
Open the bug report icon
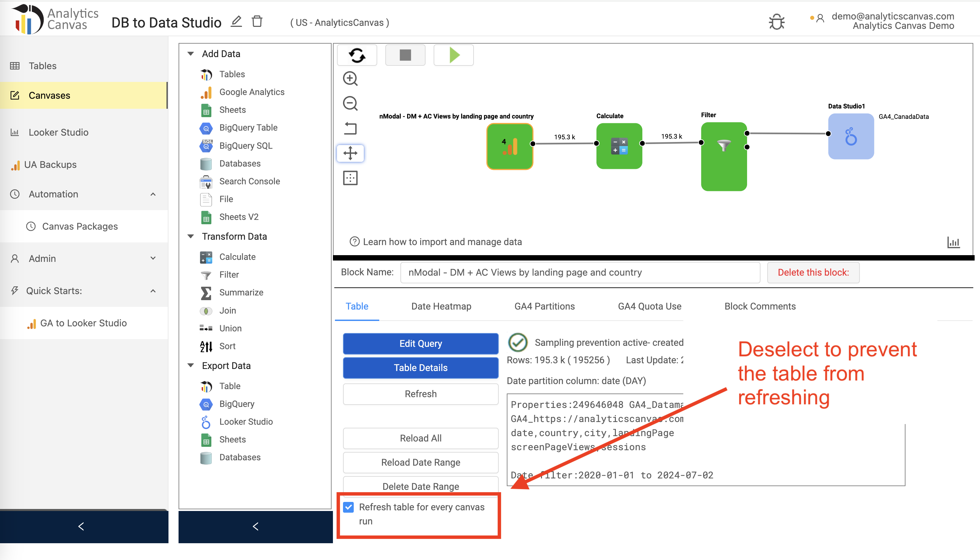pos(777,22)
